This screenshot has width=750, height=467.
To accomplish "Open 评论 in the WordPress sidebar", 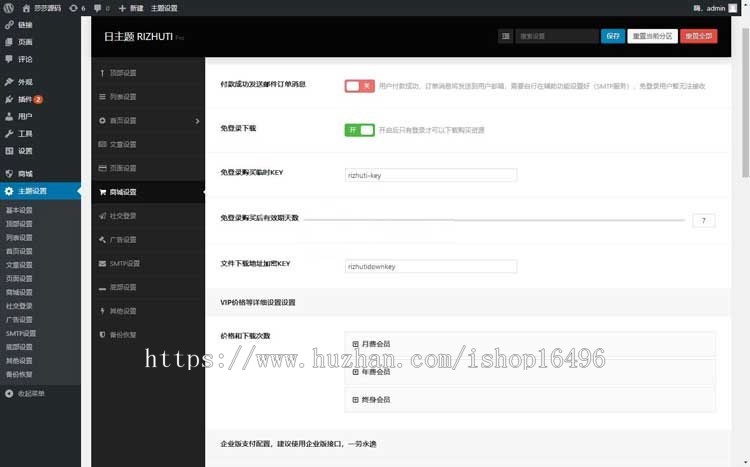I will 40,59.
